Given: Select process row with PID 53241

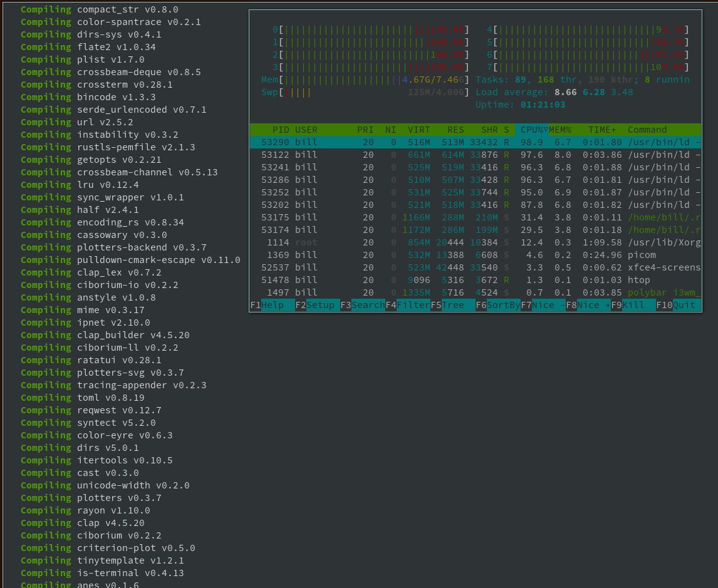Looking at the screenshot, I should 476,167.
